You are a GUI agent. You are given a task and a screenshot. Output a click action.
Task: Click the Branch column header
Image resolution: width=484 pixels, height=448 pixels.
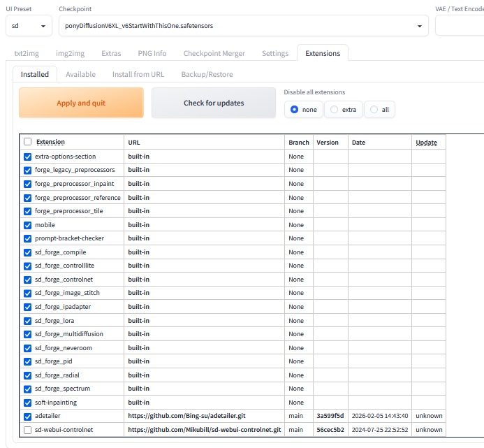[299, 143]
